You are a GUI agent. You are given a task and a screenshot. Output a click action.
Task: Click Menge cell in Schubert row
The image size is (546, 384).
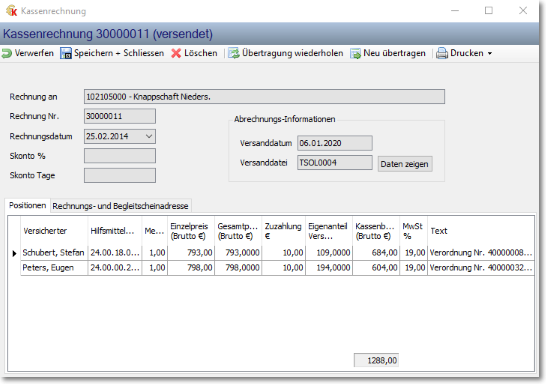[155, 253]
